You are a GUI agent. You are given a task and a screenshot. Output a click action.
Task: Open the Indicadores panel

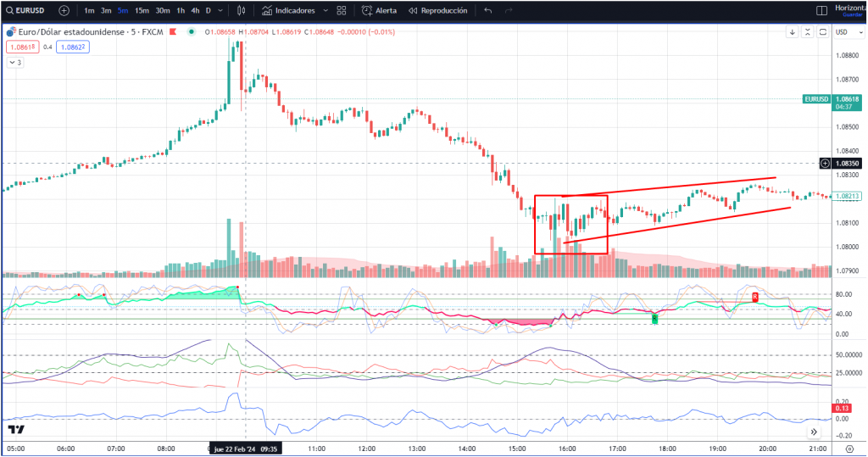(288, 11)
